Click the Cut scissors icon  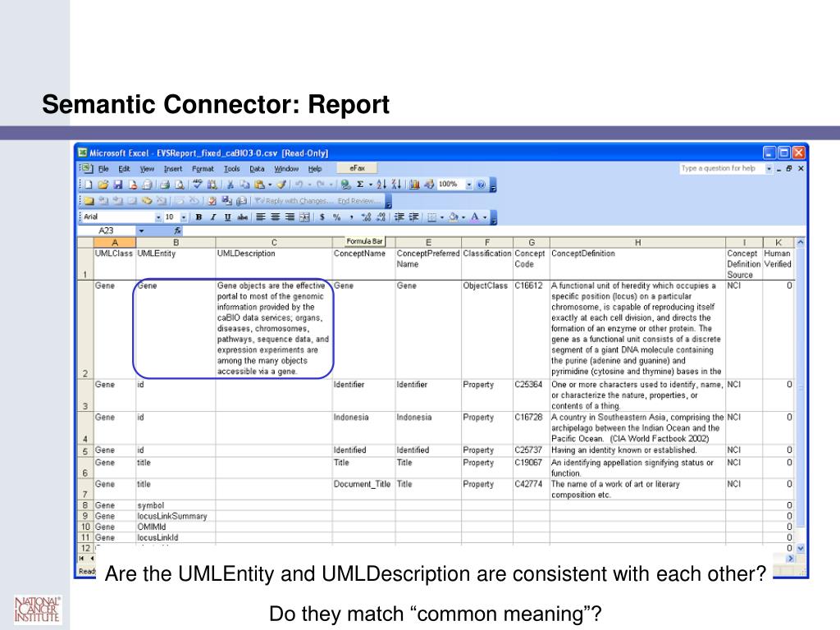tap(231, 185)
